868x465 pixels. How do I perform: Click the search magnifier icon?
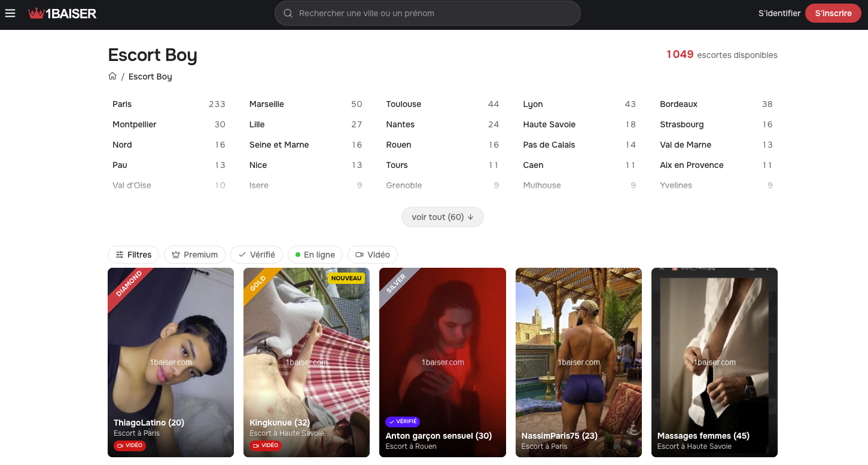point(288,13)
